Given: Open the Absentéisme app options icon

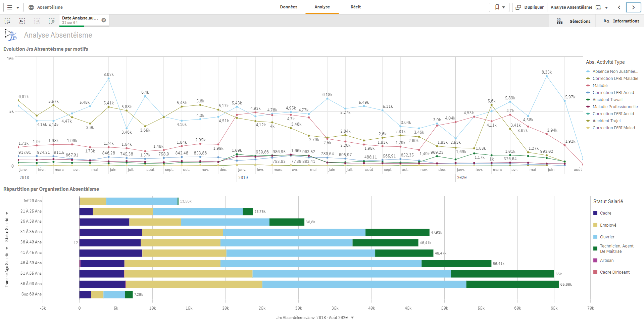Looking at the screenshot, I should point(31,7).
